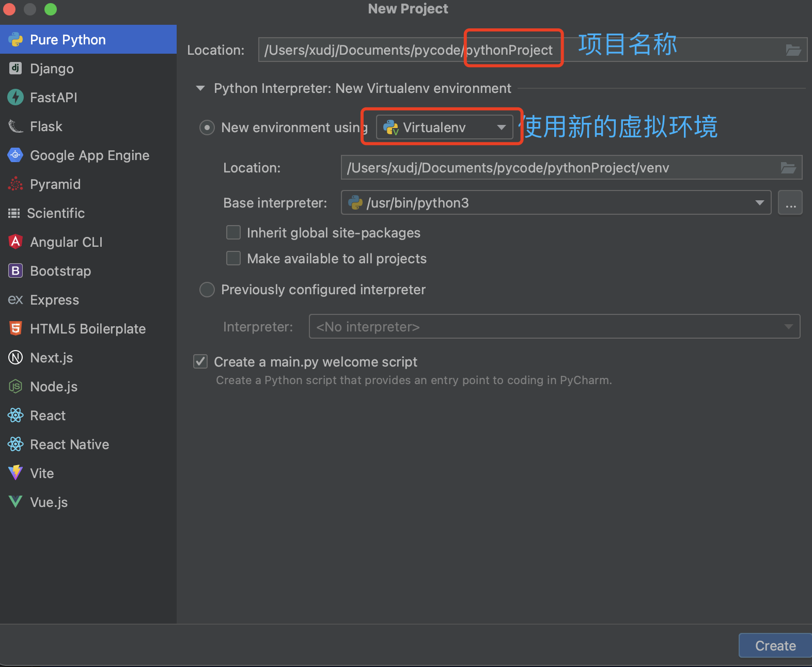The image size is (812, 667).
Task: Select React Native project type
Action: [x=88, y=444]
